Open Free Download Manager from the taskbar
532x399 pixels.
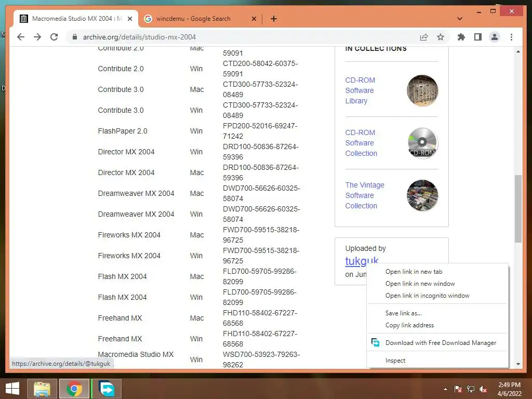(x=106, y=389)
